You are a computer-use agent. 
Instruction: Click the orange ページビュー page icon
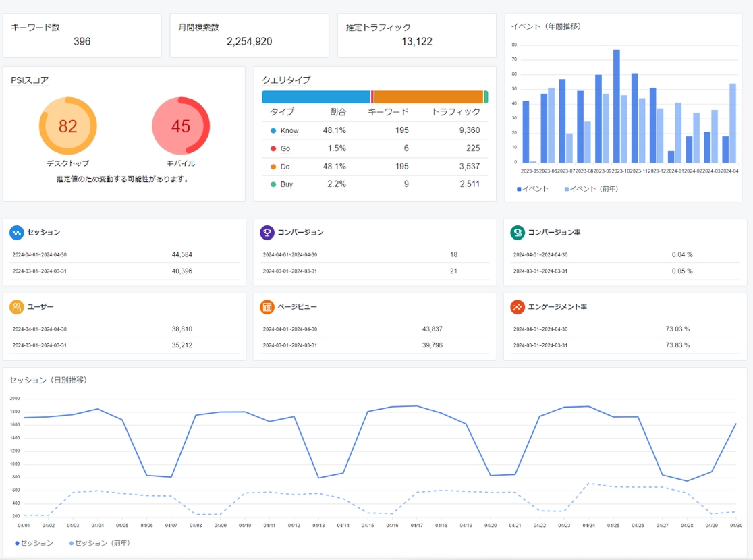tap(267, 306)
